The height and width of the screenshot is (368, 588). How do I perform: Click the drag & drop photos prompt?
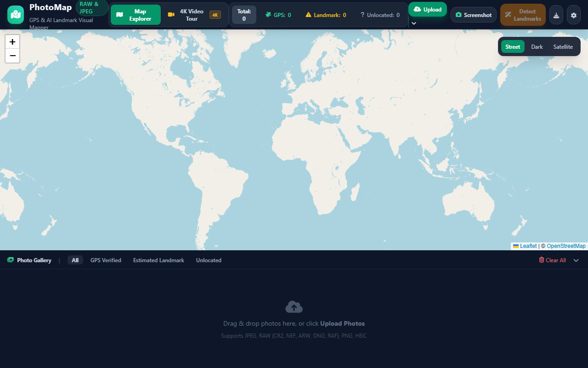click(x=294, y=323)
